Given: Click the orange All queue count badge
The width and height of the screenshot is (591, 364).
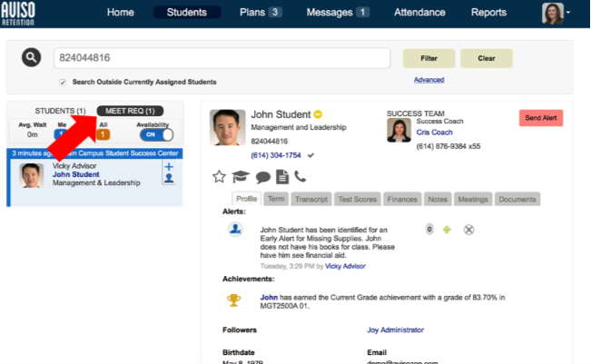Looking at the screenshot, I should [103, 134].
